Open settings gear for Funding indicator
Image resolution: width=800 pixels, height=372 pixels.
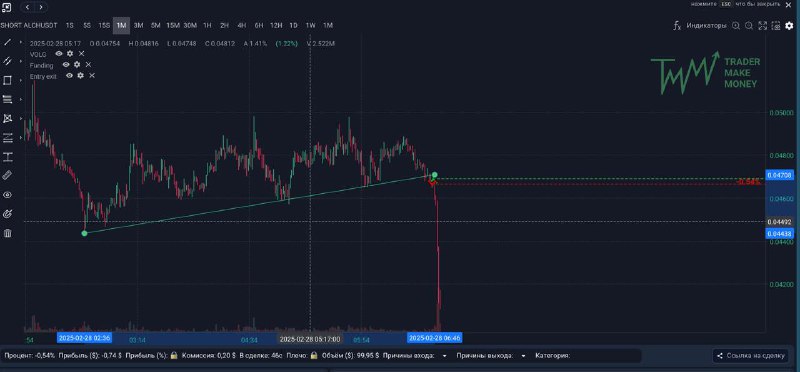pos(77,65)
